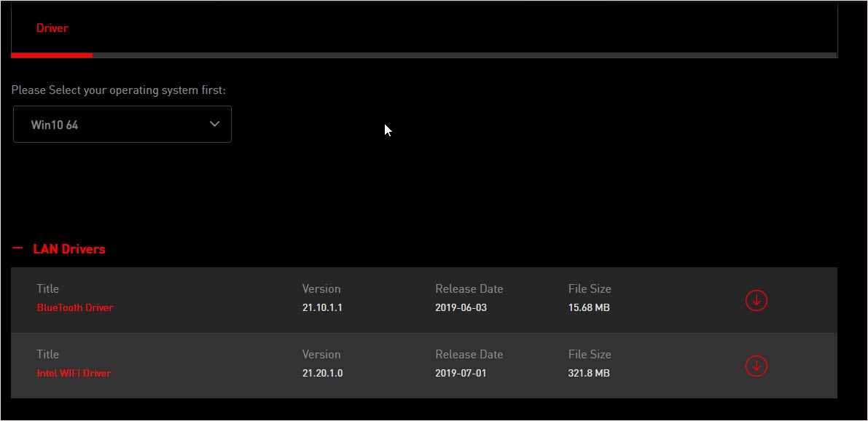The width and height of the screenshot is (868, 421).
Task: Click the Release Date label in Intel WIFI row
Action: (x=469, y=355)
